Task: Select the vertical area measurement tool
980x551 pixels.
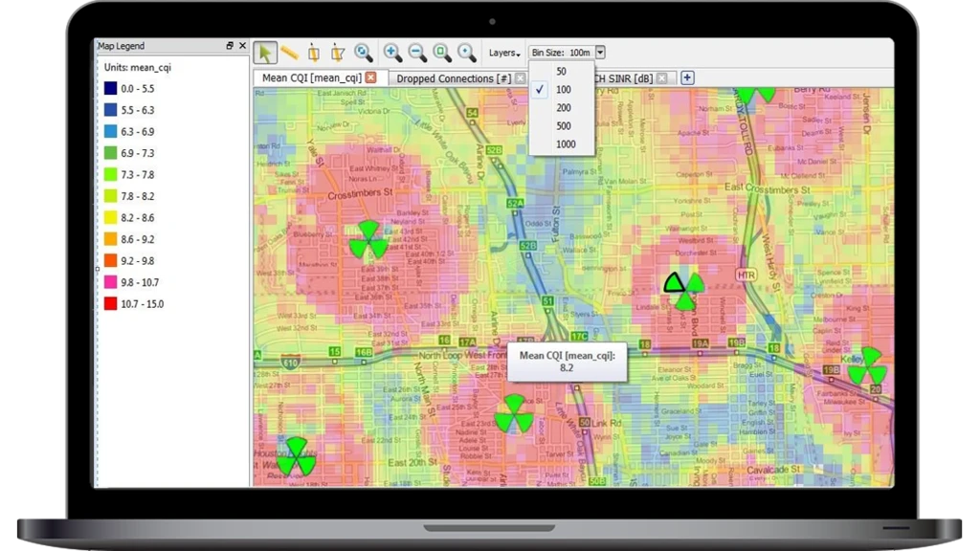Action: (x=314, y=53)
